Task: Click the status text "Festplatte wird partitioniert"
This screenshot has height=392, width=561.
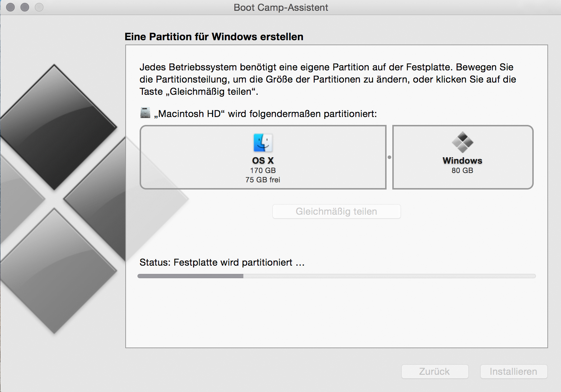Action: (x=233, y=262)
